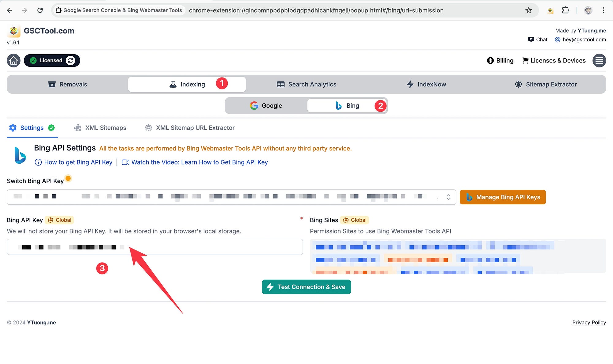This screenshot has width=613, height=364.
Task: Open the hamburger menu icon
Action: (x=599, y=60)
